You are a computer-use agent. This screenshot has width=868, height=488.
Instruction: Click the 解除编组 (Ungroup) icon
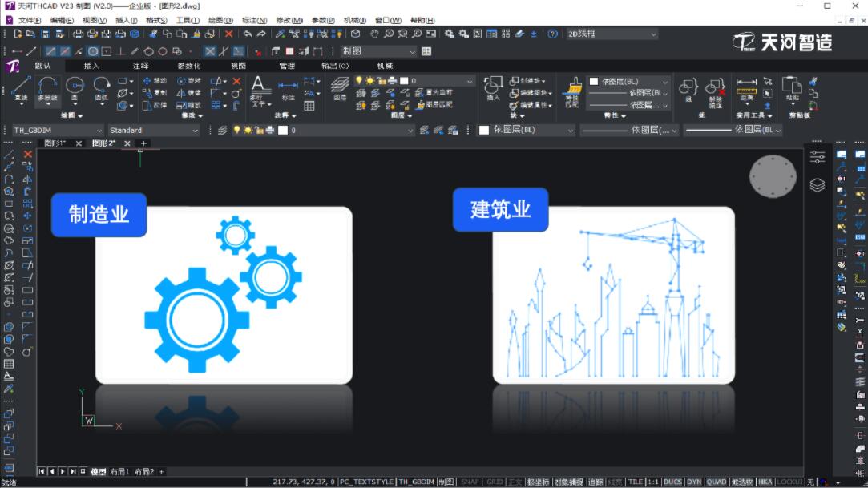[715, 92]
